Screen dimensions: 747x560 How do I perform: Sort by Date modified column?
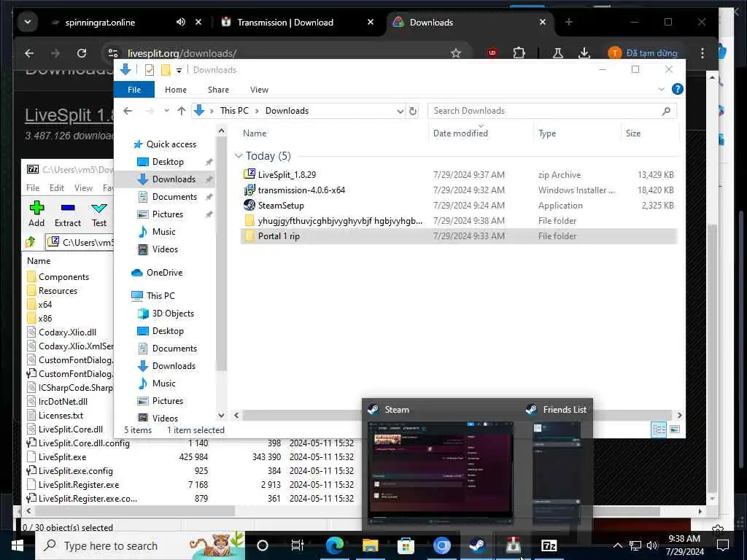point(460,133)
